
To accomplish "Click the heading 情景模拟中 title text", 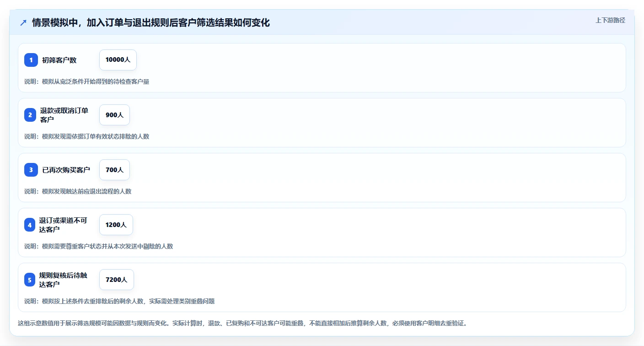I will click(x=151, y=22).
